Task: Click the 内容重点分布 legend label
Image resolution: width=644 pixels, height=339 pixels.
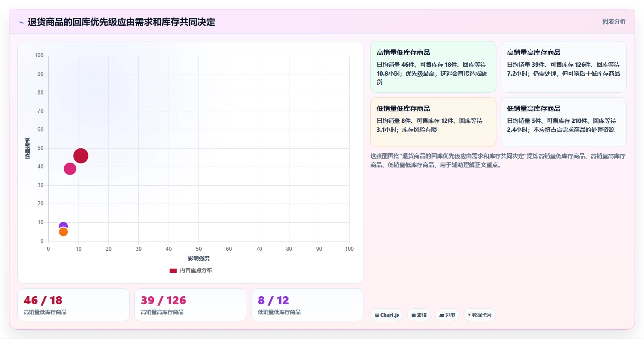Action: pyautogui.click(x=196, y=270)
